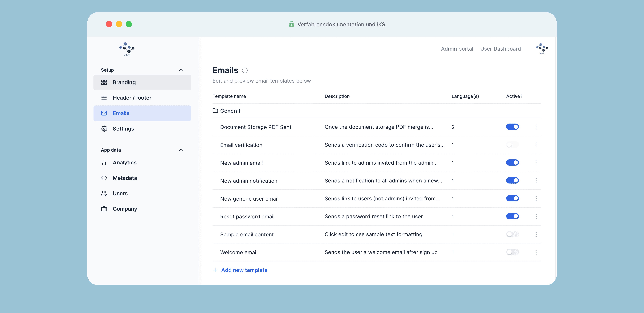Click the yellow minimize window button
The width and height of the screenshot is (644, 313).
(119, 24)
